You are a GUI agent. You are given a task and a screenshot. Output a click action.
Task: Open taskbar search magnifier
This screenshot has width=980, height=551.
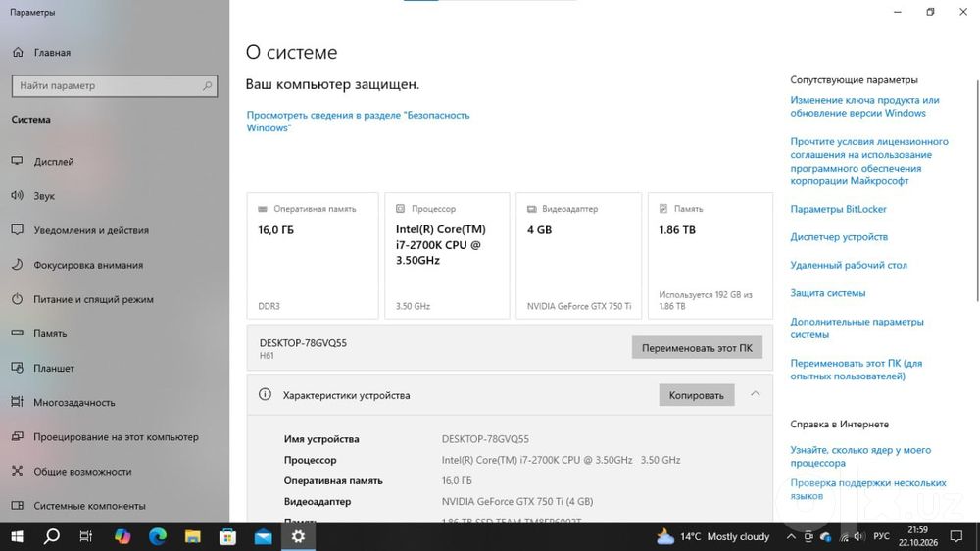click(52, 536)
